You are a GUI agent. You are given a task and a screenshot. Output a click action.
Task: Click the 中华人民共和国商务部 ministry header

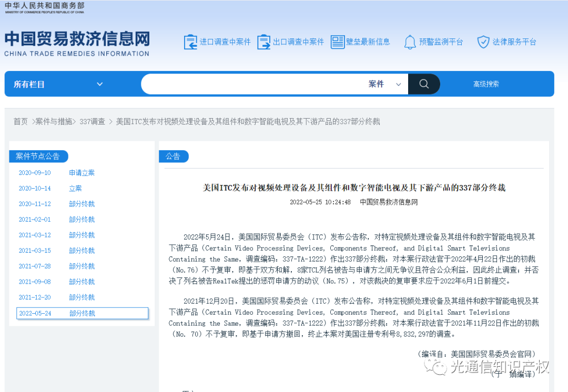pos(45,7)
